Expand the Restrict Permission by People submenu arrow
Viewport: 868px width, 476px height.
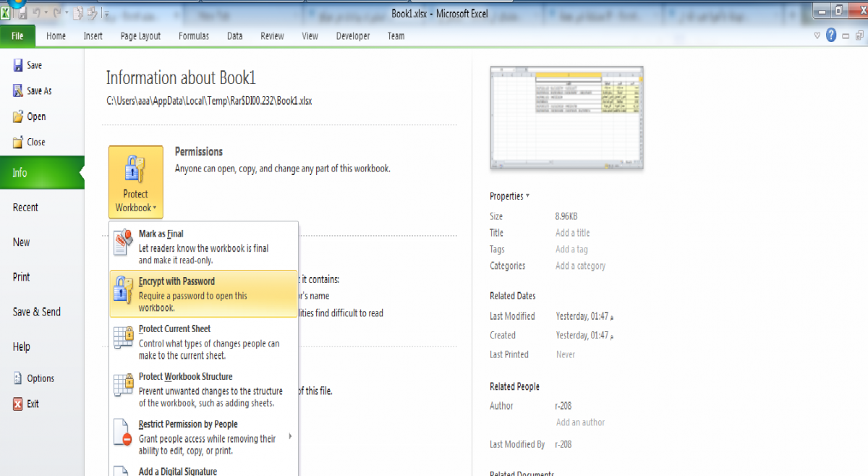(291, 436)
